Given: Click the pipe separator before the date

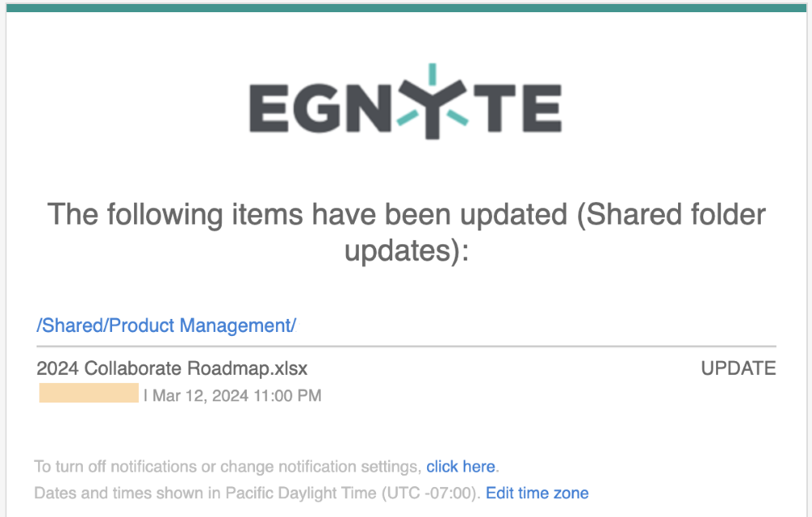Looking at the screenshot, I should pos(145,395).
